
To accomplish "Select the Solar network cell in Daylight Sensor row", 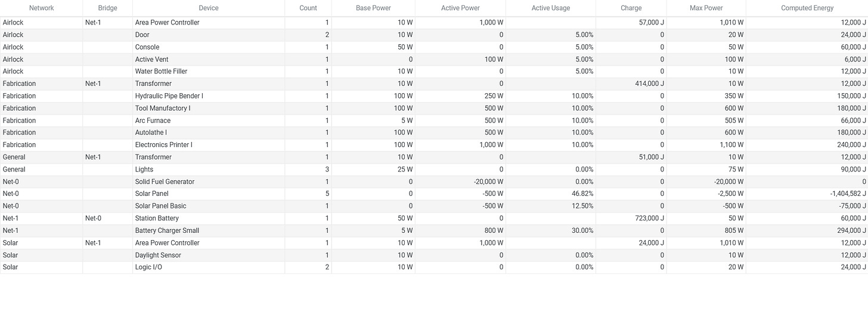I will [x=41, y=256].
